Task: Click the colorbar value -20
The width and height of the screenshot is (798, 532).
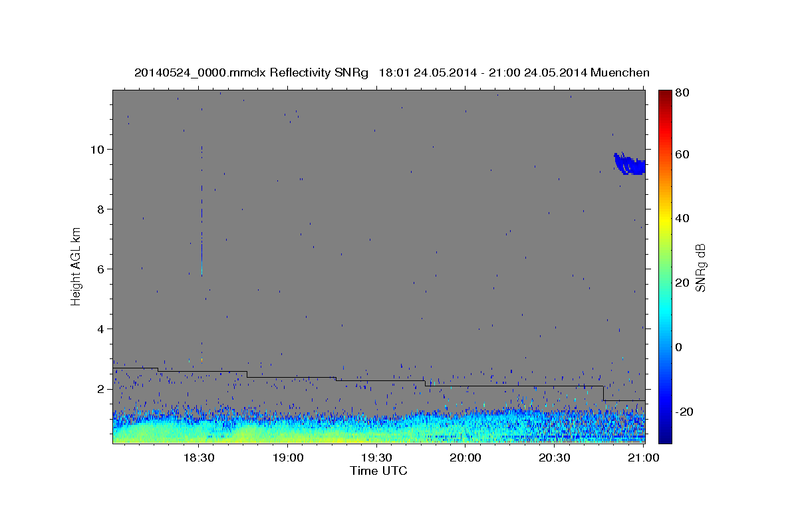Action: tap(686, 412)
